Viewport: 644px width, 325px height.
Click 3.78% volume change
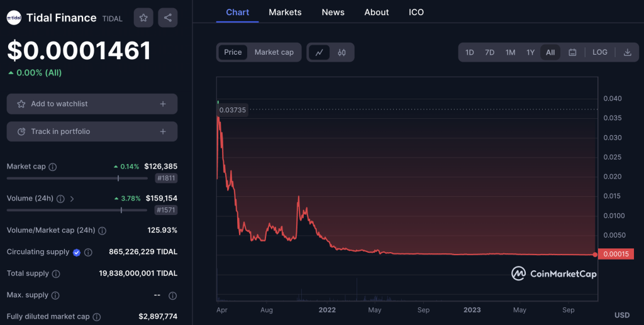(x=127, y=199)
